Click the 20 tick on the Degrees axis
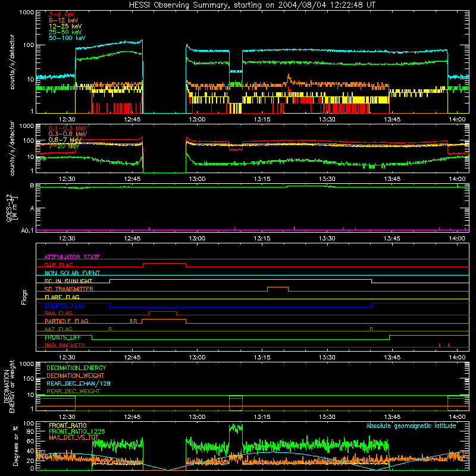This screenshot has width=476, height=476. coord(30,461)
